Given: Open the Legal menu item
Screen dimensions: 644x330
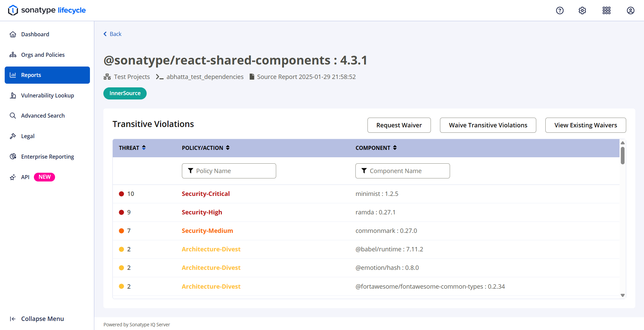Looking at the screenshot, I should [x=47, y=136].
